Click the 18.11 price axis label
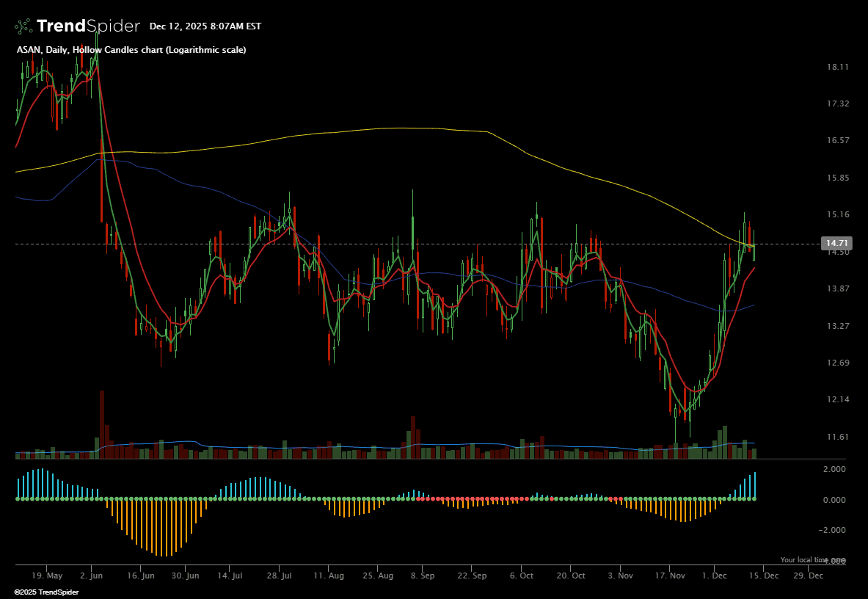This screenshot has height=599, width=868. [837, 67]
